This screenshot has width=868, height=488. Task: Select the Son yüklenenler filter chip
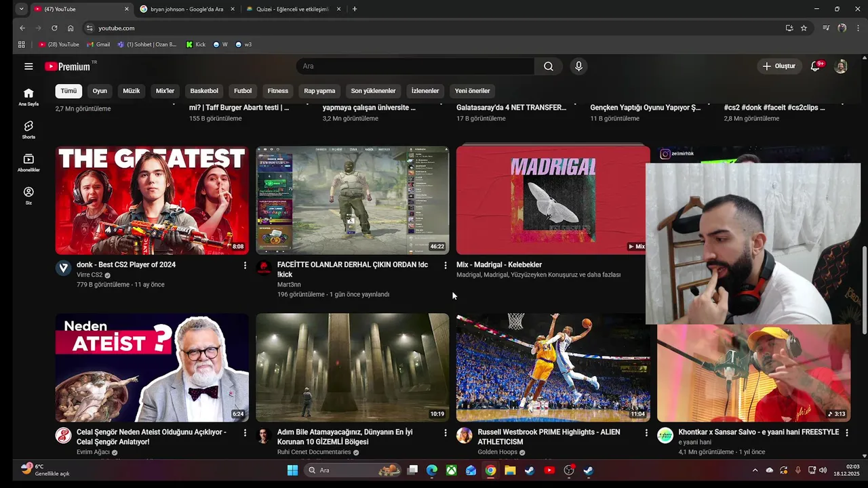tap(373, 91)
